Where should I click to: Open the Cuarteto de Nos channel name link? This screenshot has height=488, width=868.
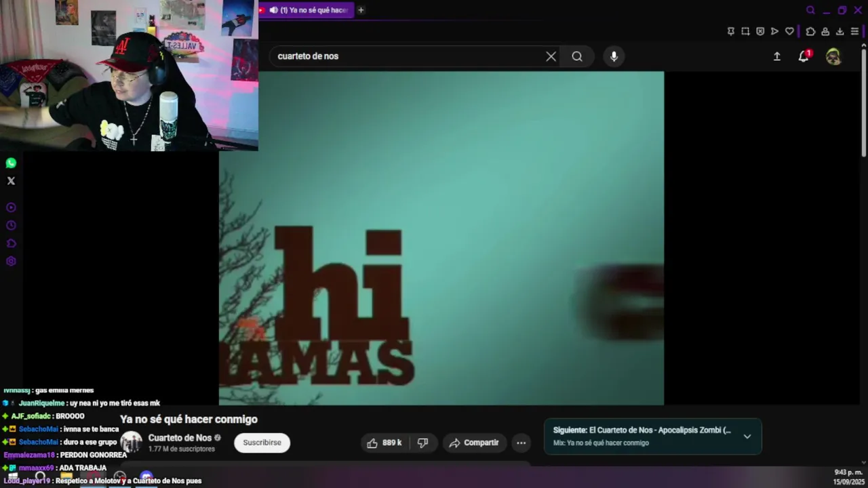(x=180, y=438)
